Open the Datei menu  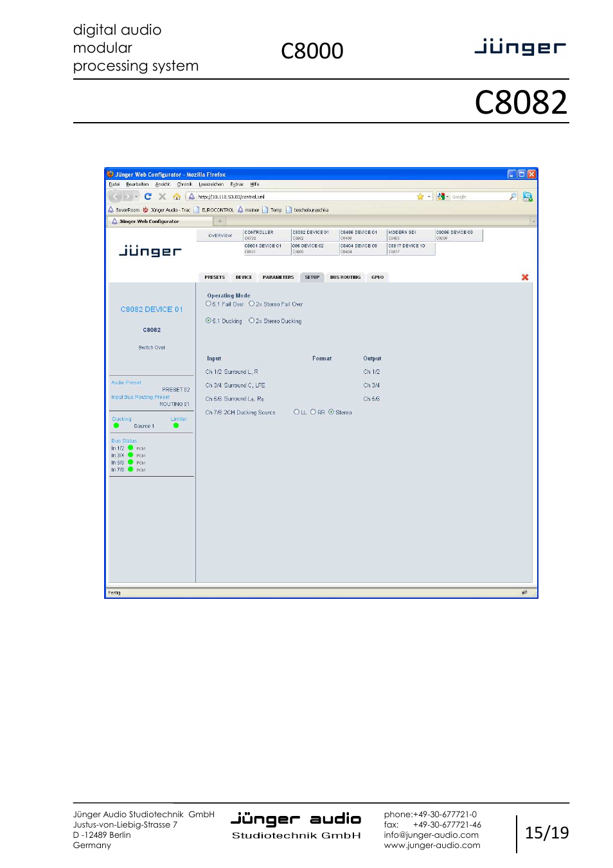click(x=114, y=184)
